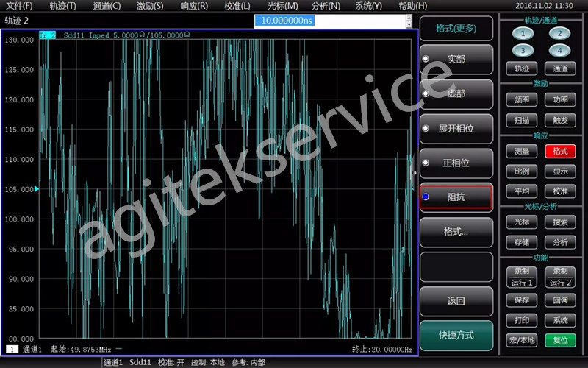Click the 录制 运行 1 macro key
This screenshot has height=368, width=588.
click(521, 277)
